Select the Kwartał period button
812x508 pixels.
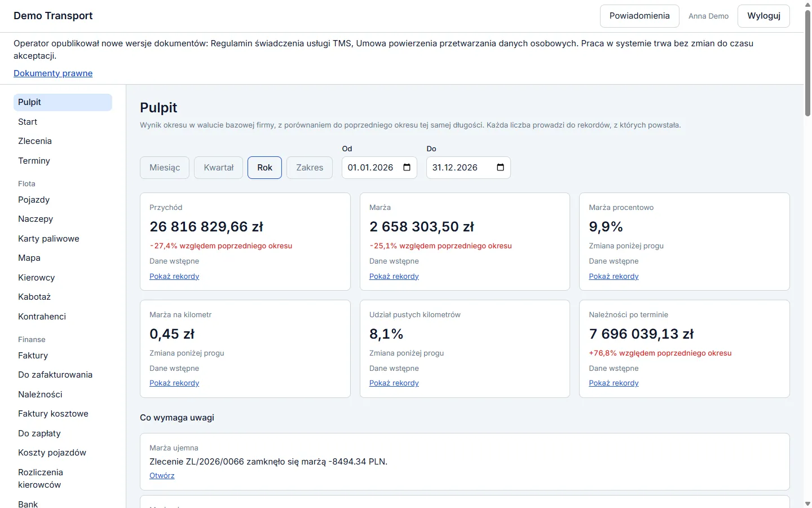219,168
